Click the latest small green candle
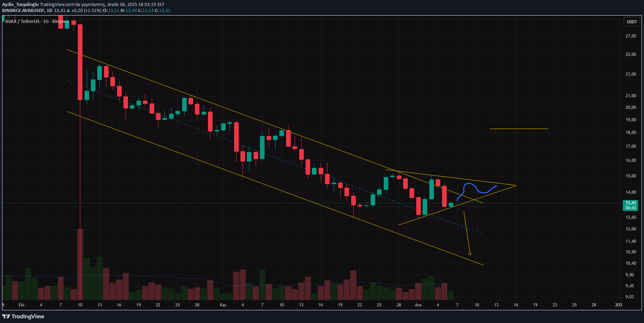Screen dimensions: 644x323 pos(451,205)
